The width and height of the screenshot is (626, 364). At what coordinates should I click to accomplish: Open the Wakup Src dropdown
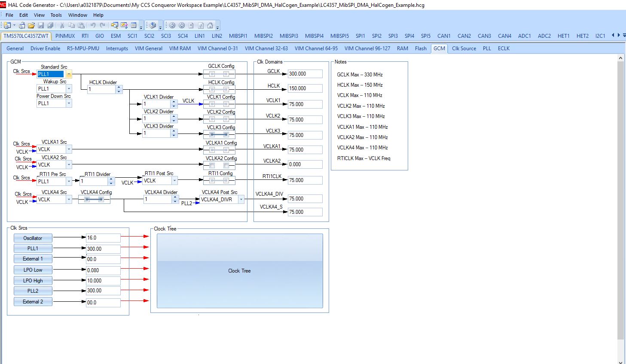[x=69, y=89]
